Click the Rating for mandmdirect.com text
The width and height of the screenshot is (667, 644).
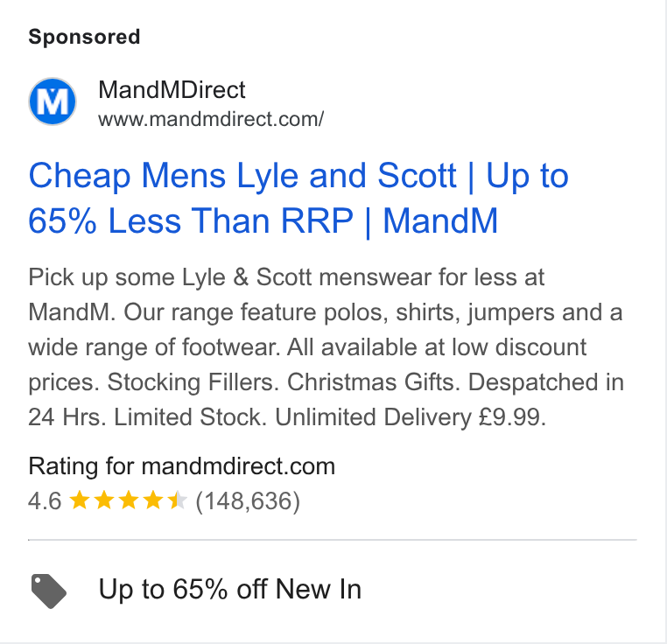pos(182,466)
